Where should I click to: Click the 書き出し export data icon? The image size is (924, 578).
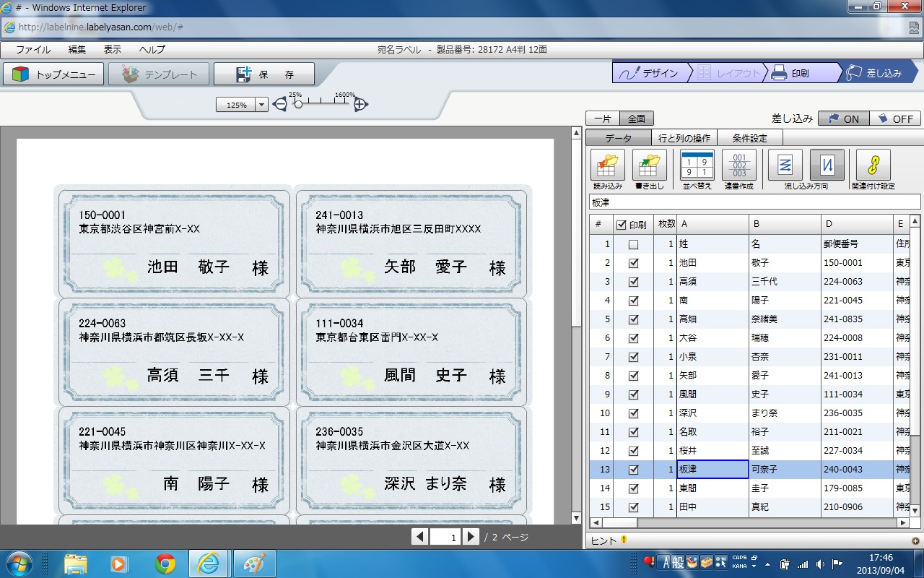(649, 165)
